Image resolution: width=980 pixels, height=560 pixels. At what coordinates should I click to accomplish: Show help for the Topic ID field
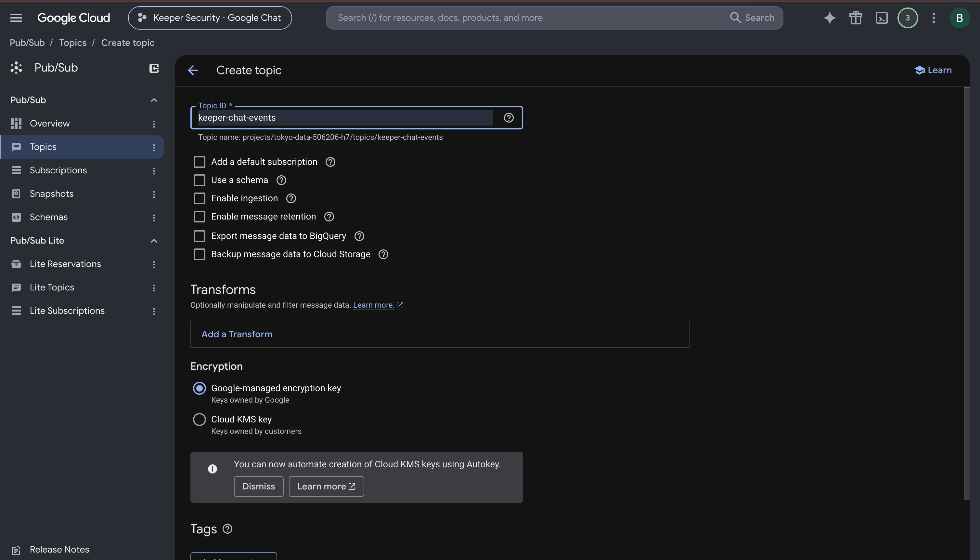point(509,118)
